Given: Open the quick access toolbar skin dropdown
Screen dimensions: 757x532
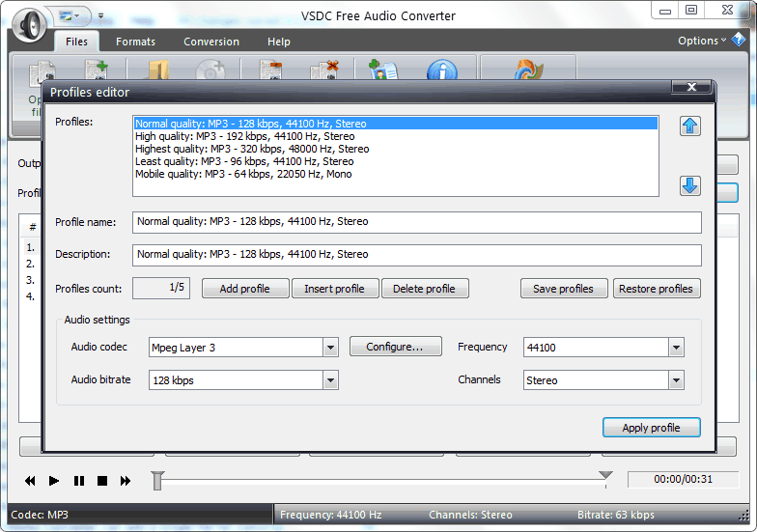Looking at the screenshot, I should pyautogui.click(x=70, y=16).
